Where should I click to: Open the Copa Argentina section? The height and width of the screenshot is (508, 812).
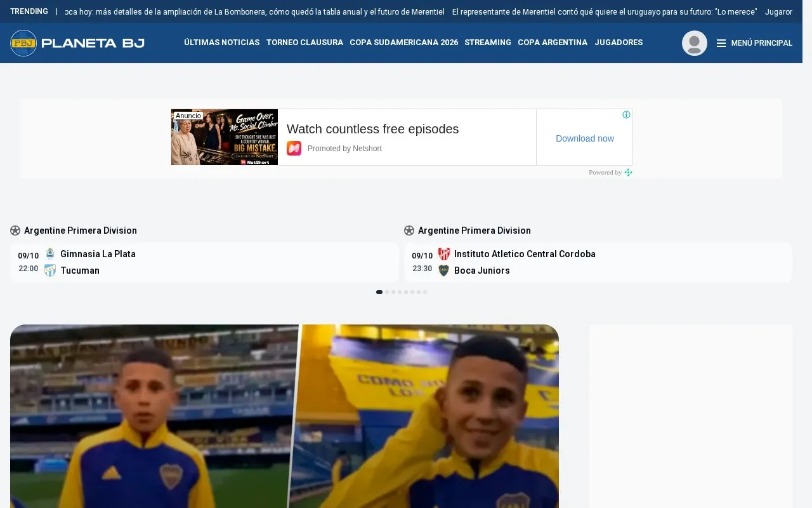[x=553, y=43]
